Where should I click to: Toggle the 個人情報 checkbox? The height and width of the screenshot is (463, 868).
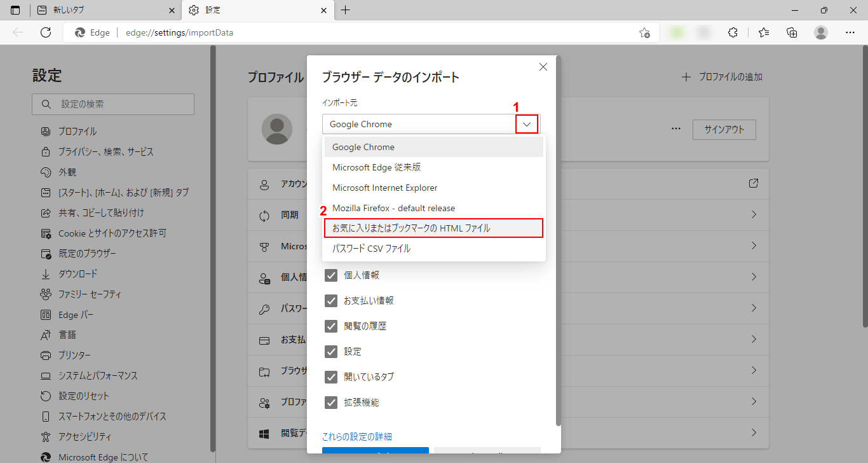tap(331, 275)
